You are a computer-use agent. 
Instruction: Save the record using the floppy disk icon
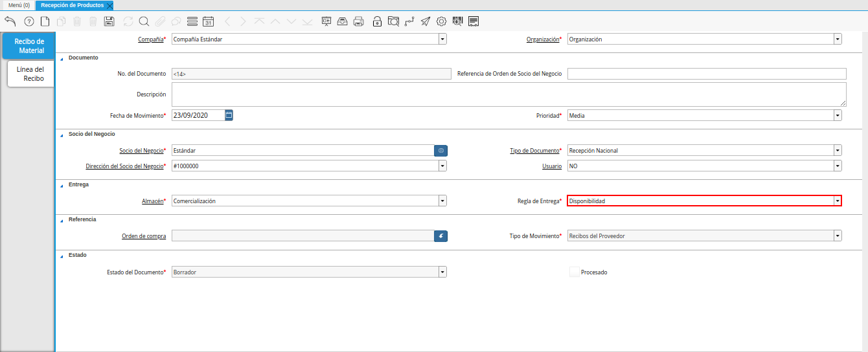[x=109, y=21]
